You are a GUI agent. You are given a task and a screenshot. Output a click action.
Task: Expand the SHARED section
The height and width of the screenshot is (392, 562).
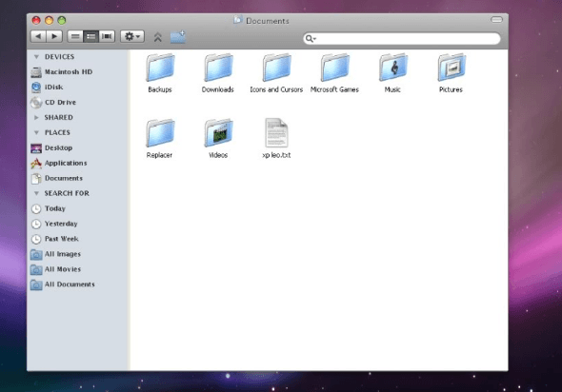point(36,117)
